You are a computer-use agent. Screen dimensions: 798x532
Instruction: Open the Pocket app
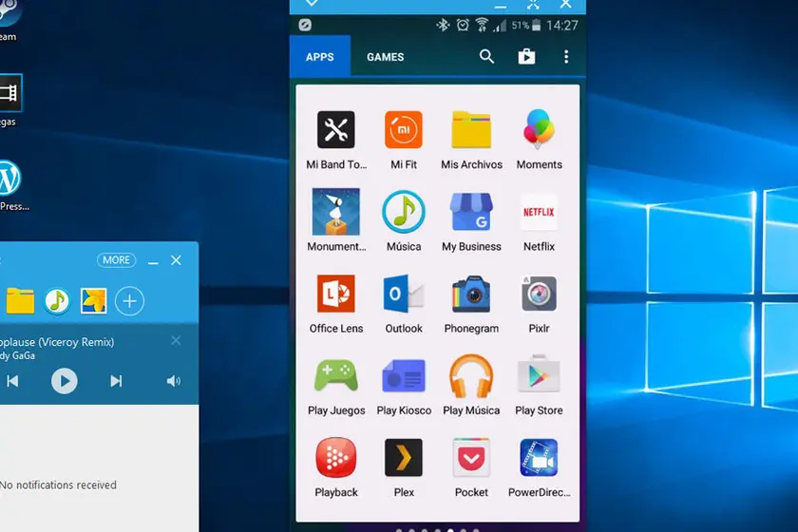[471, 458]
